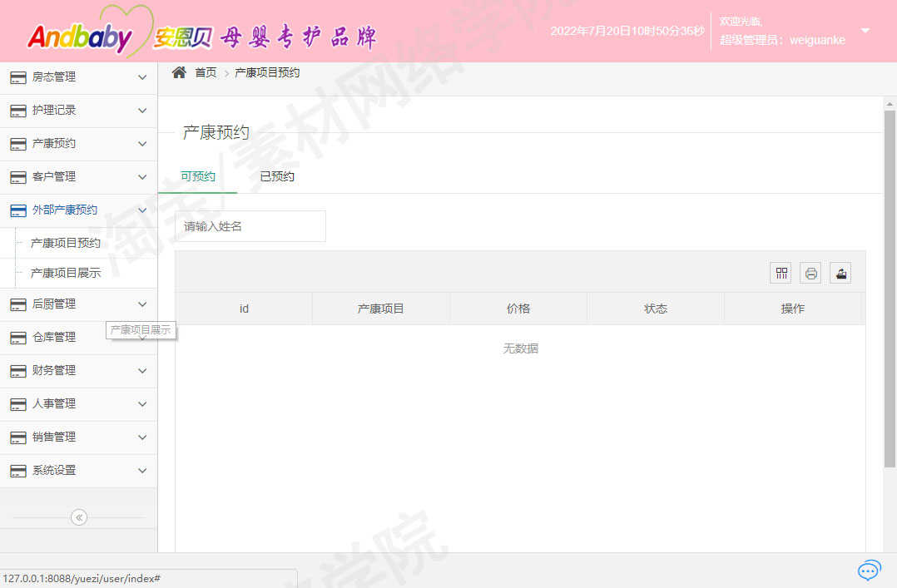This screenshot has width=897, height=588.
Task: Open 产康项目预约 submenu item
Action: click(65, 243)
